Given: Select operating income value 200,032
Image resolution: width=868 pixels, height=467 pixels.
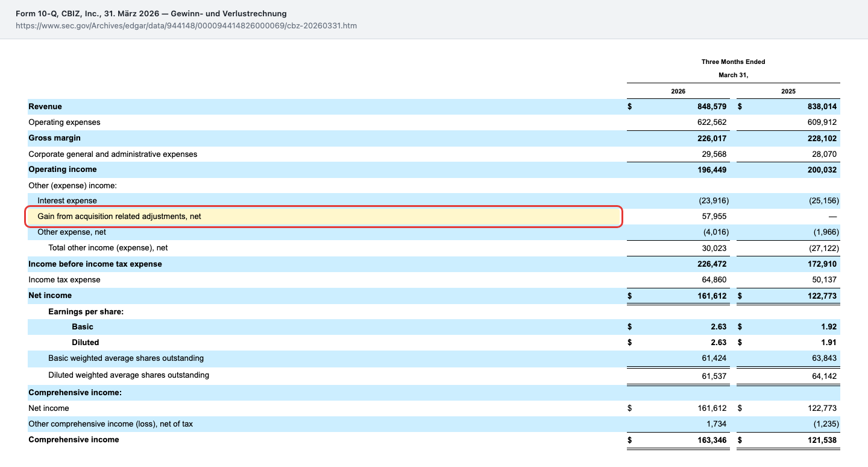Looking at the screenshot, I should (822, 170).
